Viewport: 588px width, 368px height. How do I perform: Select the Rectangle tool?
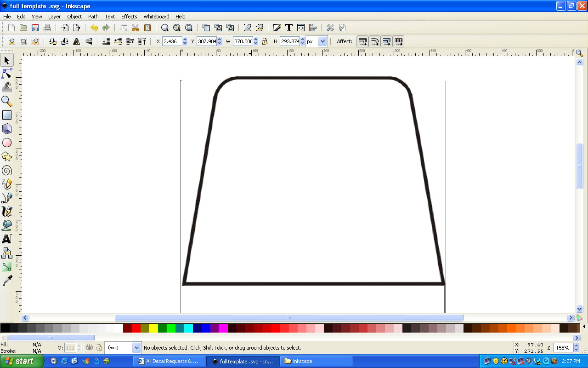click(x=7, y=115)
